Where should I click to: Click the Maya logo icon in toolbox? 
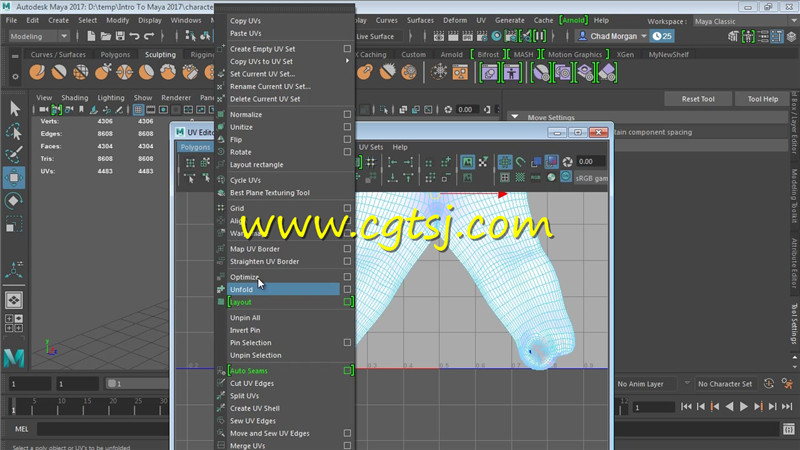click(14, 358)
